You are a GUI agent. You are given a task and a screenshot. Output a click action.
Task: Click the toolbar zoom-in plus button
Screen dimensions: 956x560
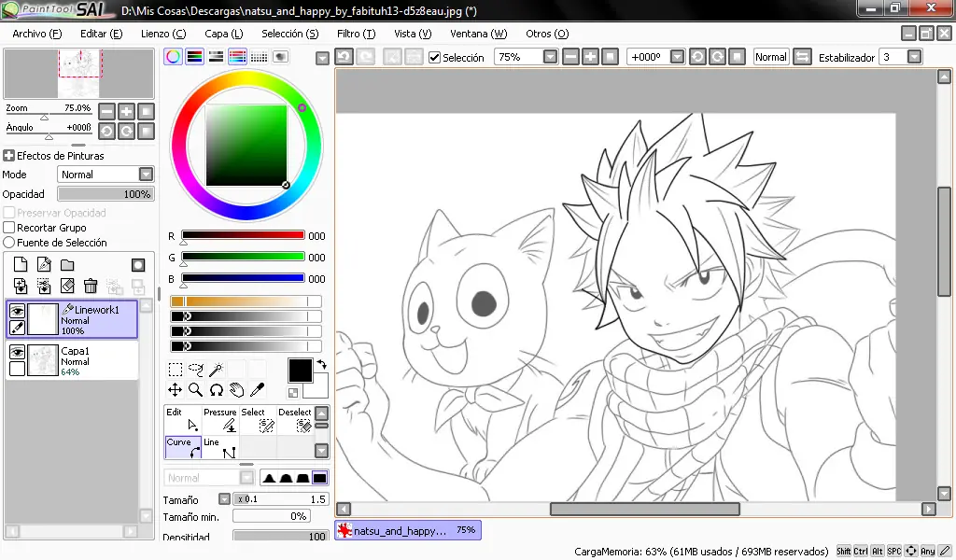click(590, 57)
